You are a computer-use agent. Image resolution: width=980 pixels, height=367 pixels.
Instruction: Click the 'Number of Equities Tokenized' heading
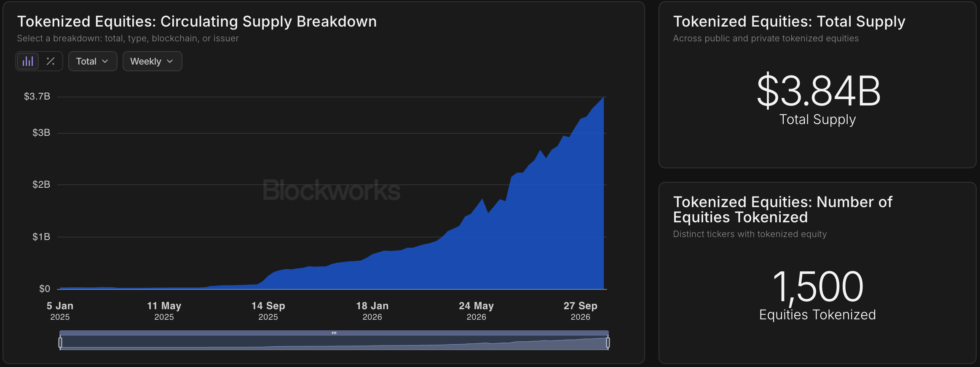click(x=782, y=210)
